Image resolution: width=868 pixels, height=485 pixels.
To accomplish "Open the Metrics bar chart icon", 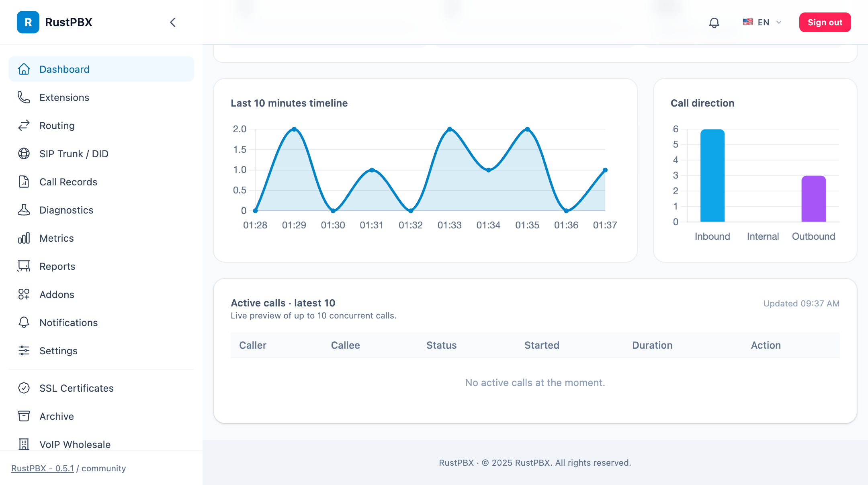I will coord(24,238).
